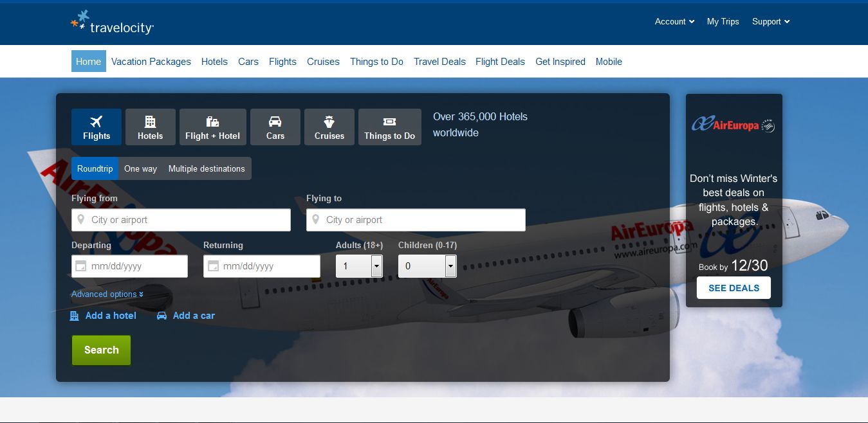Open the Account dropdown menu
Image resolution: width=868 pixels, height=423 pixels.
[x=674, y=21]
